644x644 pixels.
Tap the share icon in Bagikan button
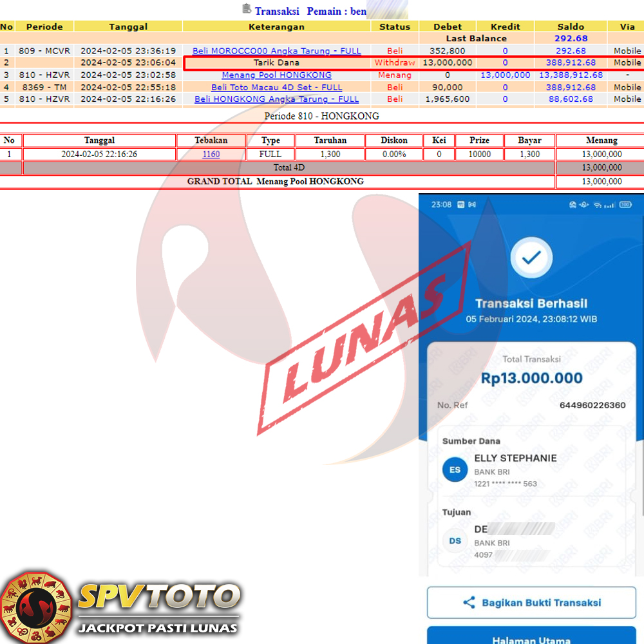click(x=469, y=603)
